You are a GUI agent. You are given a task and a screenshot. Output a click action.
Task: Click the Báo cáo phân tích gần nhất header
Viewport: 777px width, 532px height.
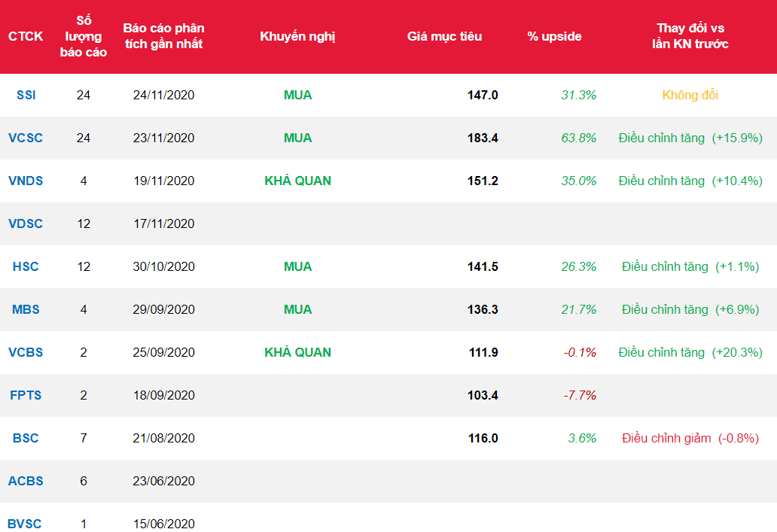163,36
